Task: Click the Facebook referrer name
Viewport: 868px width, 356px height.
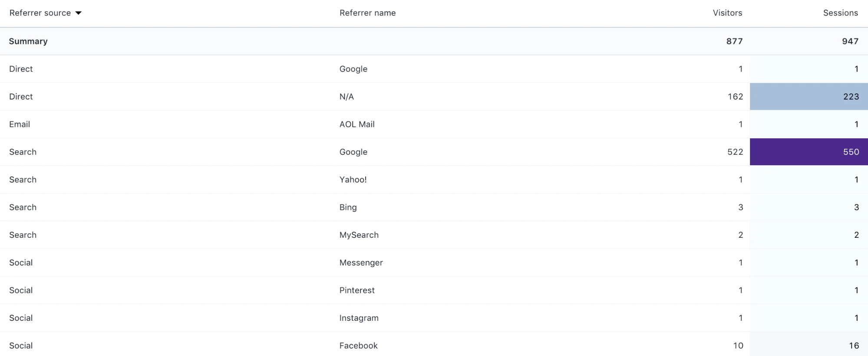Action: [358, 346]
